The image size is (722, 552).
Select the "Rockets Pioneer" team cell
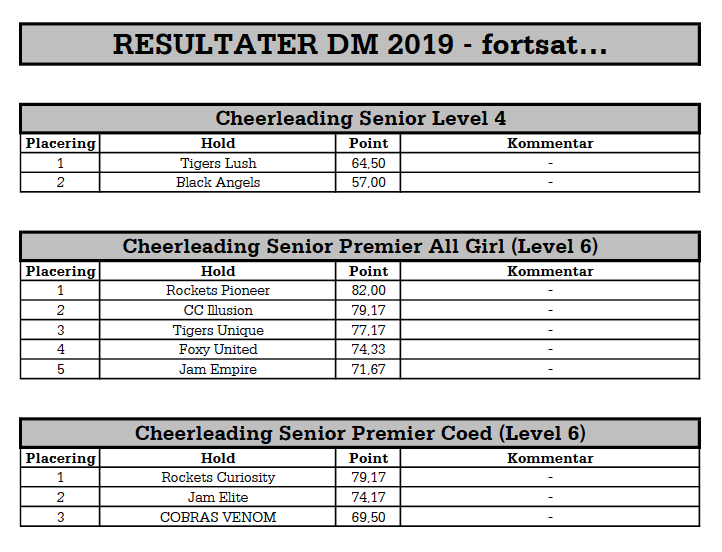tap(218, 290)
